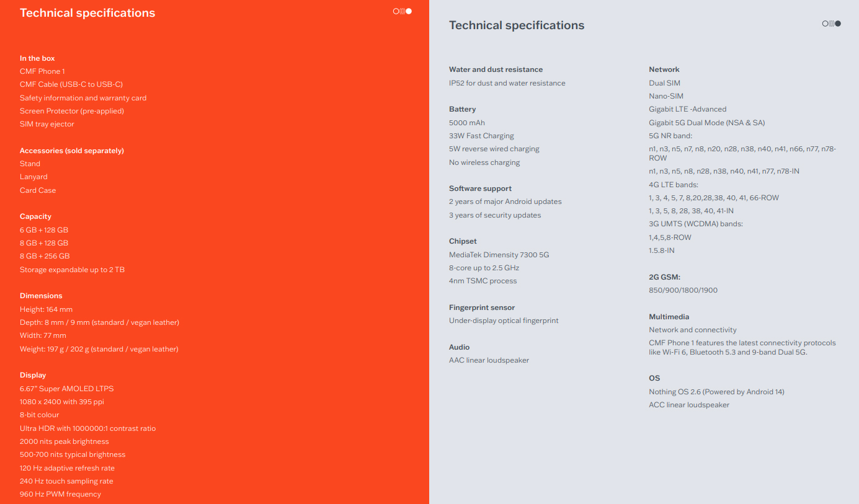Click the 'Stand' accessory
This screenshot has height=504, width=859.
pyautogui.click(x=30, y=164)
